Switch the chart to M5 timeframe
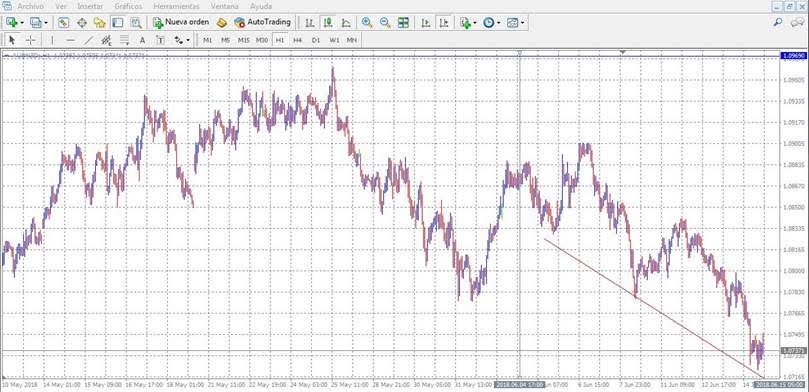The width and height of the screenshot is (809, 392). 225,40
